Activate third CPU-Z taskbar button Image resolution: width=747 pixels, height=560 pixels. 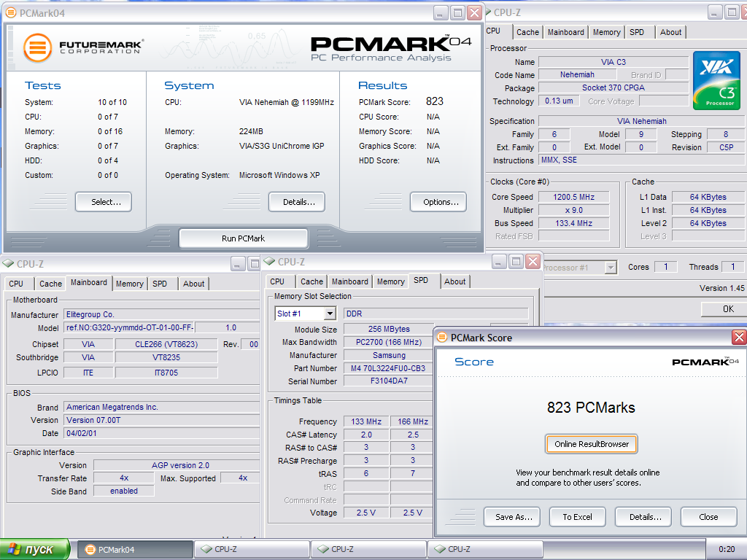click(485, 550)
